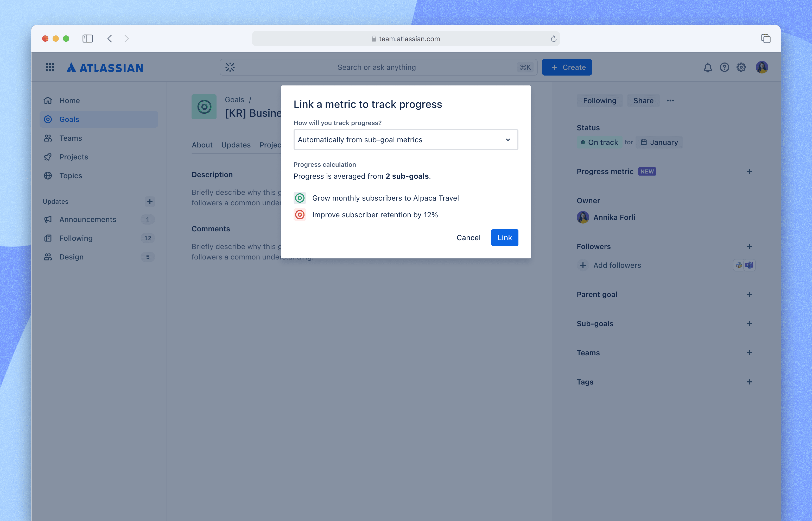812x521 pixels.
Task: Switch to the About tab
Action: coord(202,145)
